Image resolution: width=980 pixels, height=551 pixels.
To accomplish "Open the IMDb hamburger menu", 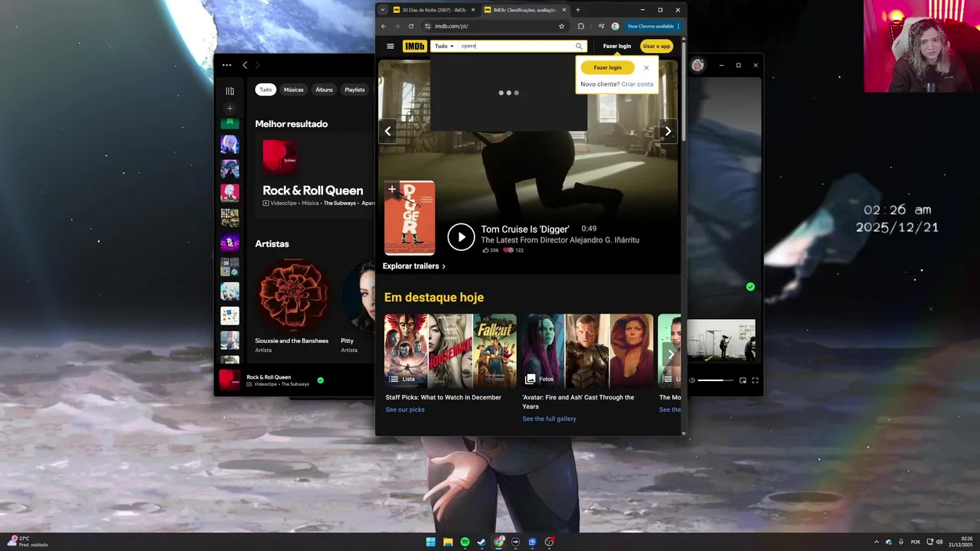I will pos(390,46).
